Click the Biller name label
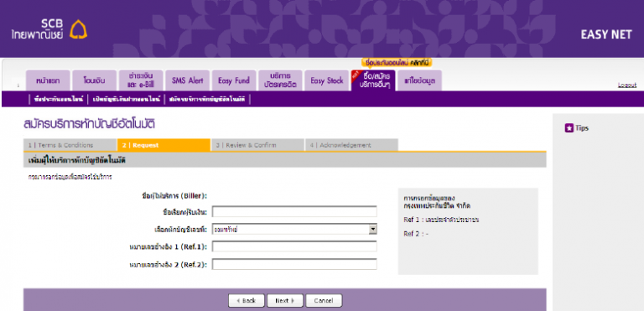 tap(174, 196)
